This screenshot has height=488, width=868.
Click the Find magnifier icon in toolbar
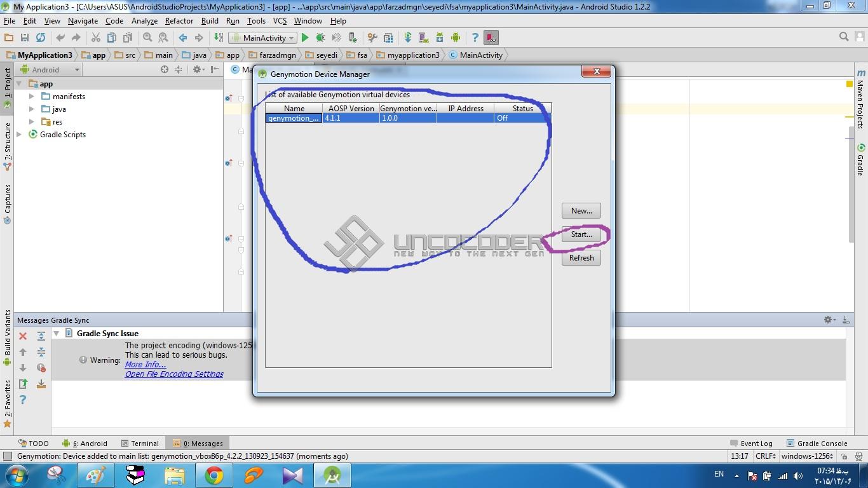coord(147,37)
